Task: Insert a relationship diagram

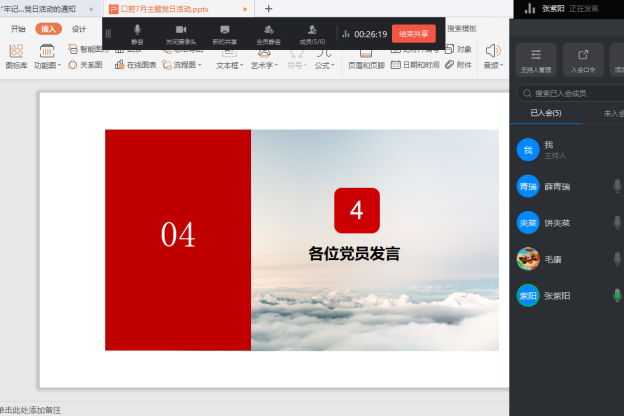Action: 85,65
